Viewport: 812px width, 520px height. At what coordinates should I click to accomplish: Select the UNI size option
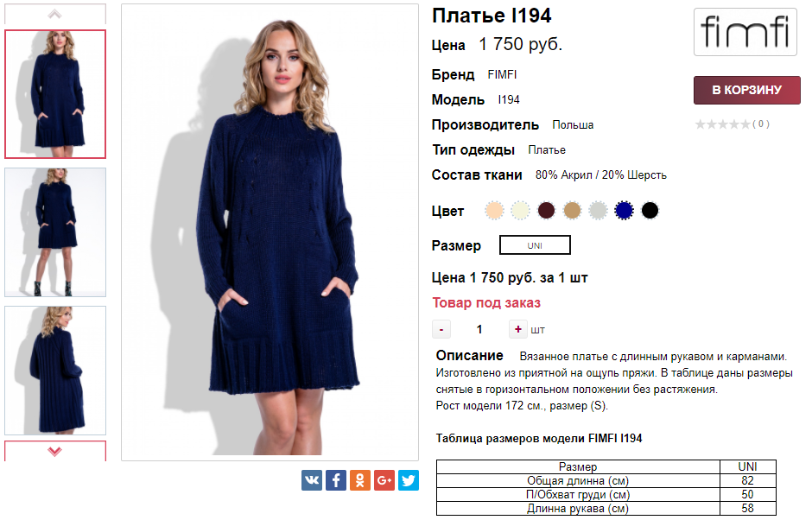(535, 245)
